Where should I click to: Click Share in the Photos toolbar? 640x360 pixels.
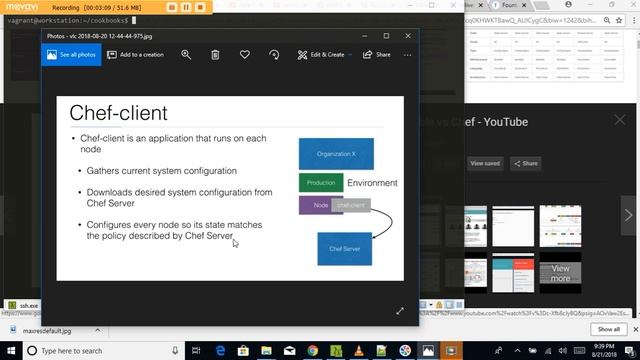[377, 55]
